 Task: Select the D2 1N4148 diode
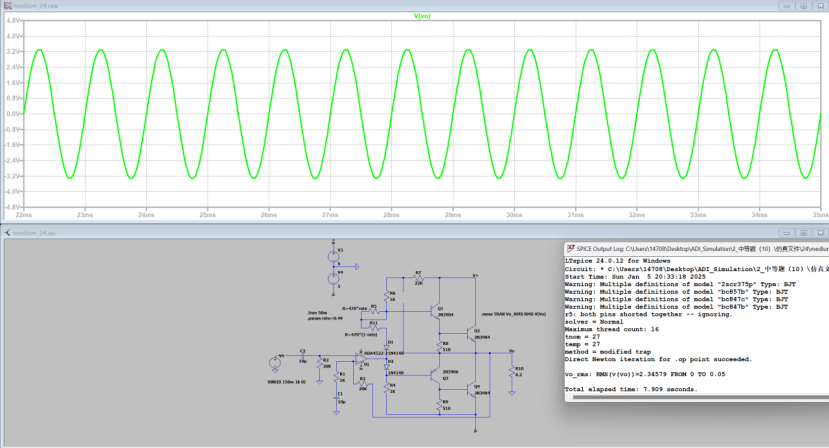tap(386, 367)
